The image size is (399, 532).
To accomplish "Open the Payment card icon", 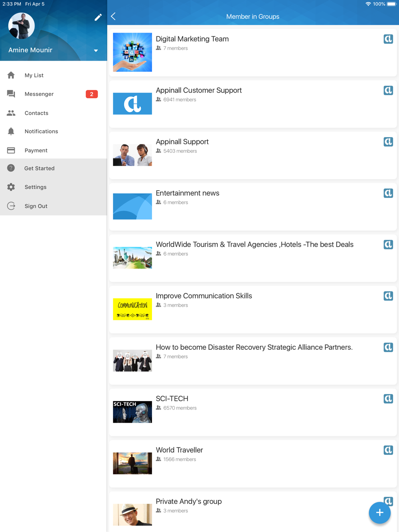I will 11,150.
